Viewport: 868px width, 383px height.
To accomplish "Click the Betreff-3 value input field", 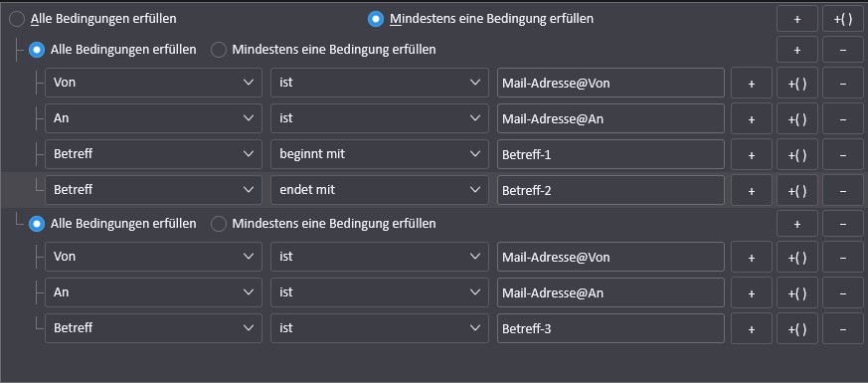I will coord(610,328).
